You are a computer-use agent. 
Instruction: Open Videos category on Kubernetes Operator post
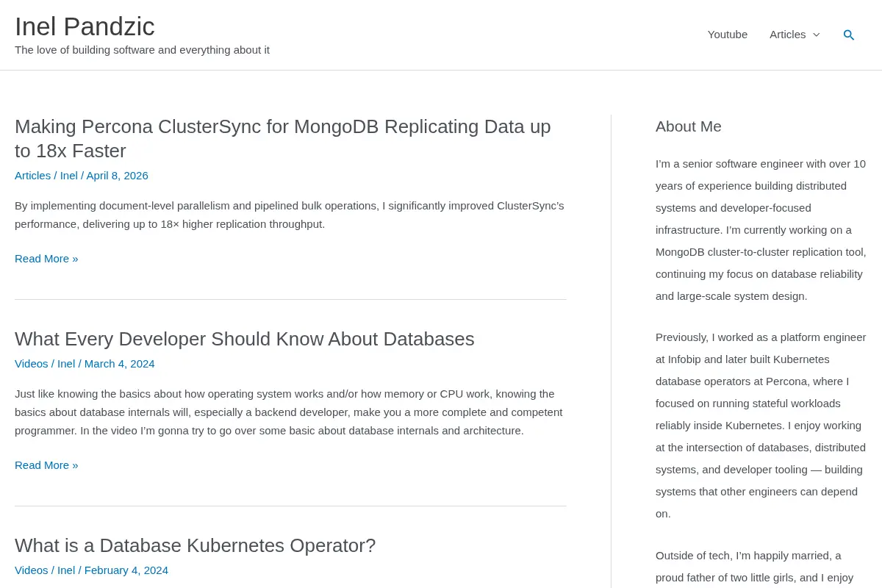point(32,570)
